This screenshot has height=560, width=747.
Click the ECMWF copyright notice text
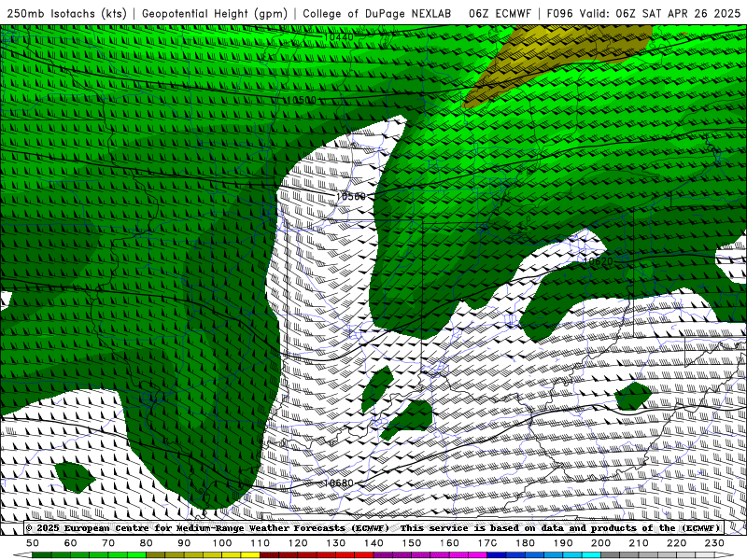(x=207, y=527)
